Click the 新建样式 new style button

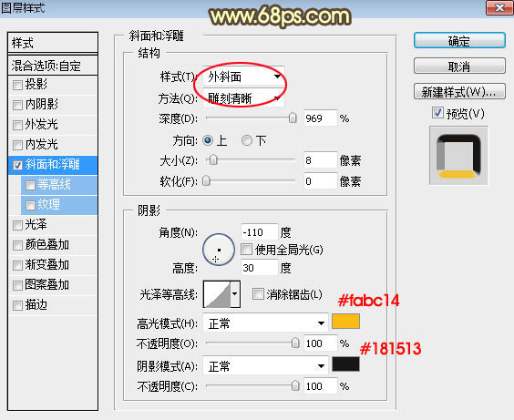[x=459, y=92]
